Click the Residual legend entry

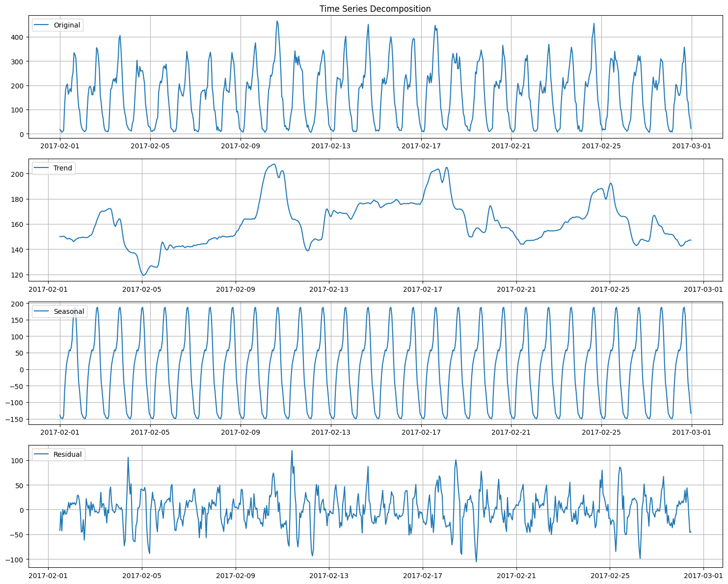coord(67,454)
